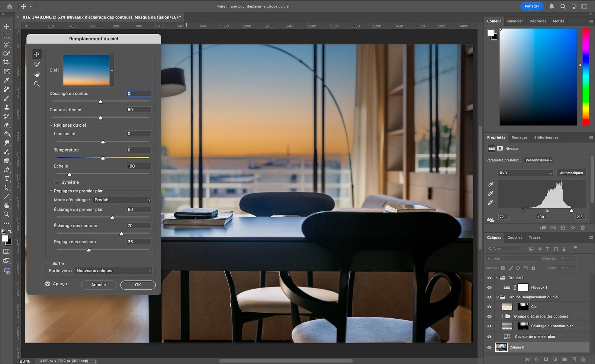Image resolution: width=595 pixels, height=364 pixels.
Task: Enable the Symétrie checkbox
Action: click(x=56, y=182)
